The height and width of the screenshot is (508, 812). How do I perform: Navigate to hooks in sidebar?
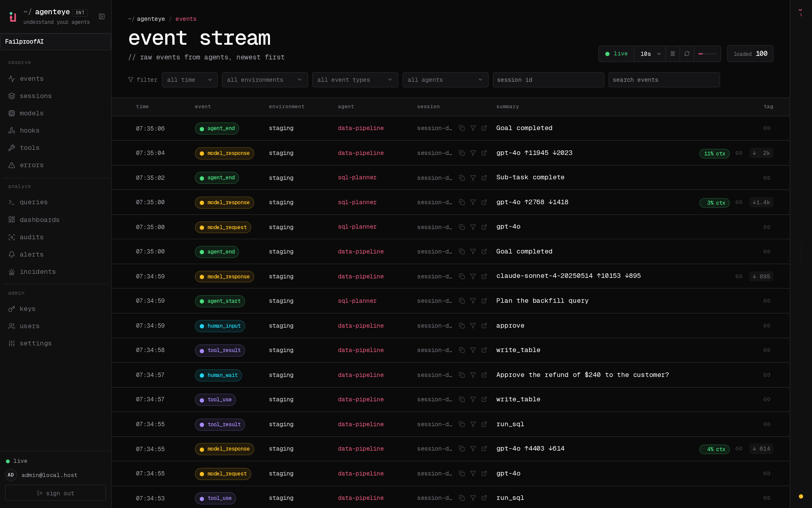coord(55,130)
